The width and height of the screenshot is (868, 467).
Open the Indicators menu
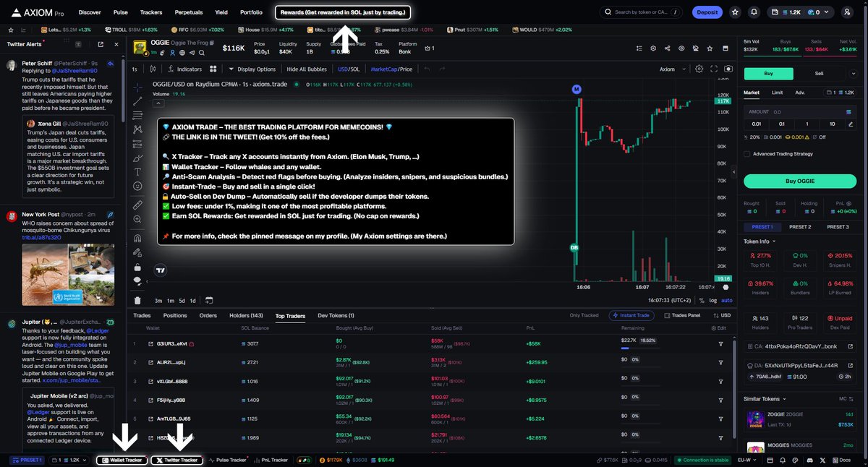[x=185, y=69]
